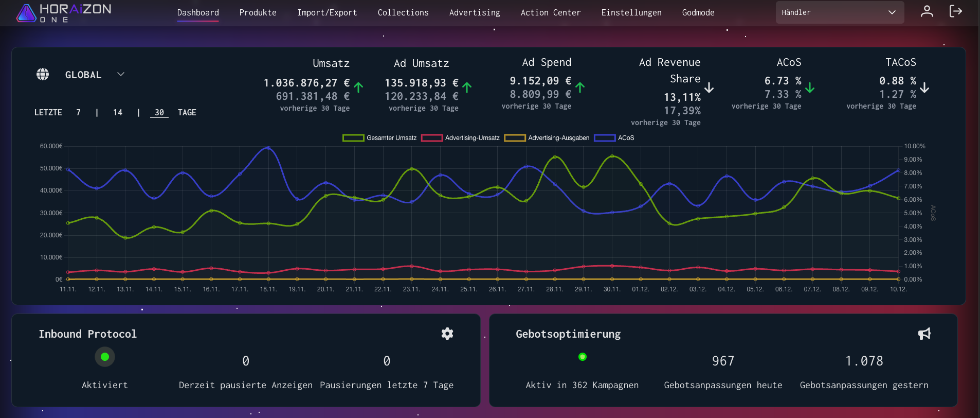Open the Produkte tab
The image size is (980, 418).
pyautogui.click(x=258, y=12)
